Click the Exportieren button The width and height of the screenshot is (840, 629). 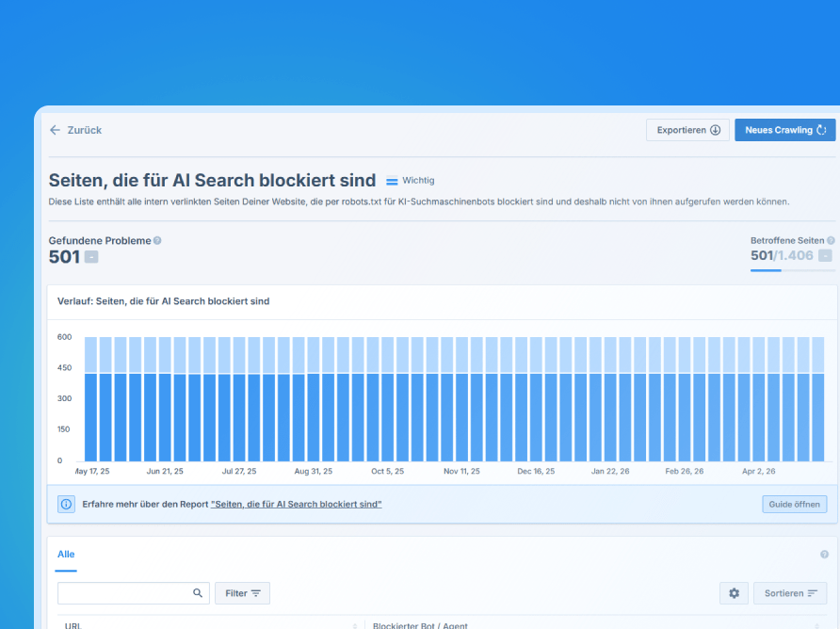pyautogui.click(x=687, y=130)
